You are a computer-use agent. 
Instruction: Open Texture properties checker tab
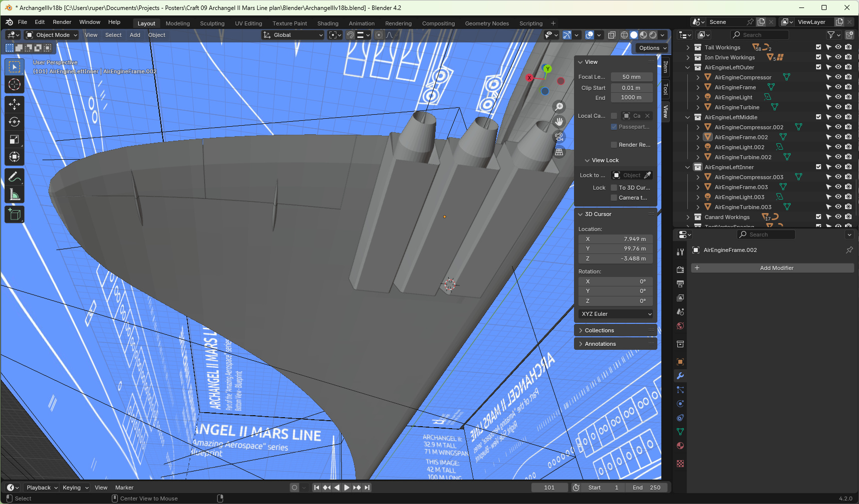point(680,464)
